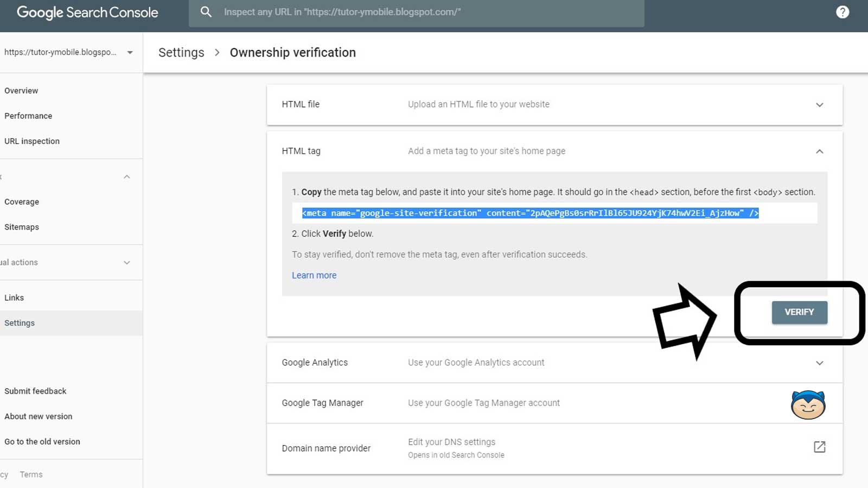The image size is (868, 488).
Task: Collapse the HTML tag section
Action: 819,151
